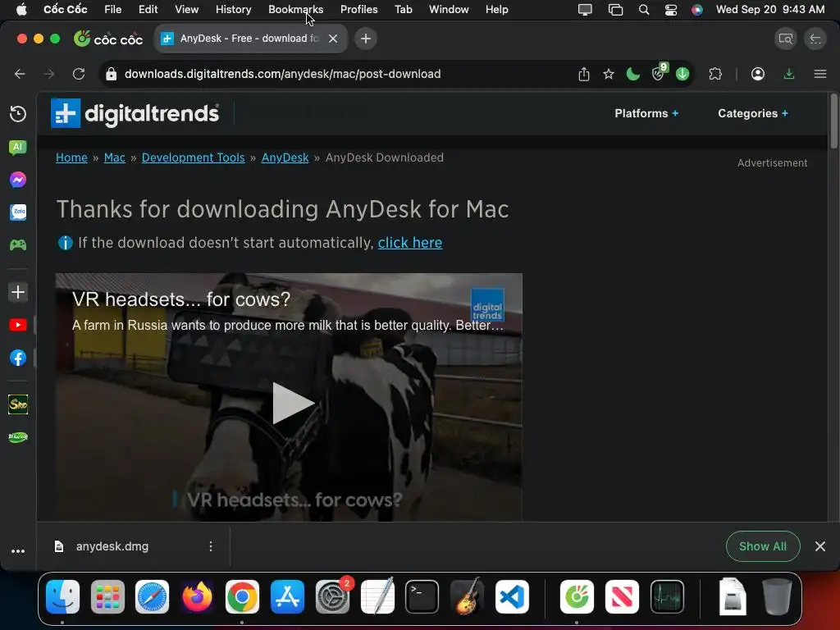Go back to the previous page
The image size is (840, 630).
pyautogui.click(x=20, y=74)
